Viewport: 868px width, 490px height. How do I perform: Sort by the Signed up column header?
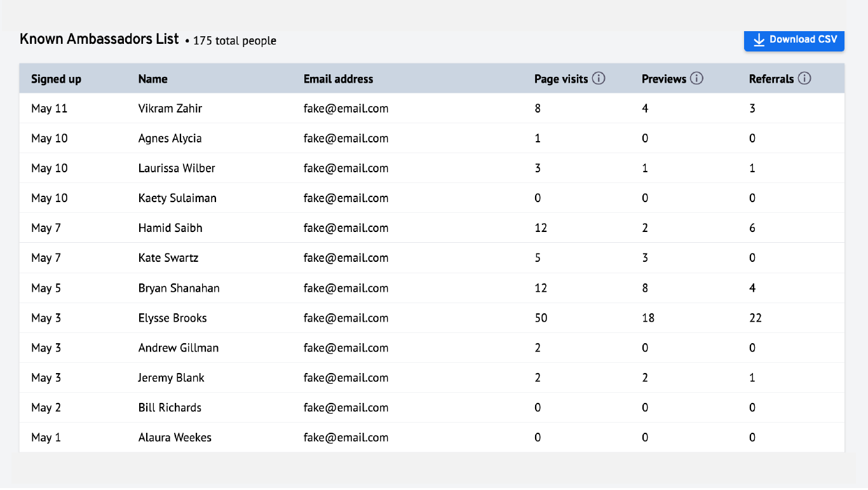tap(56, 79)
